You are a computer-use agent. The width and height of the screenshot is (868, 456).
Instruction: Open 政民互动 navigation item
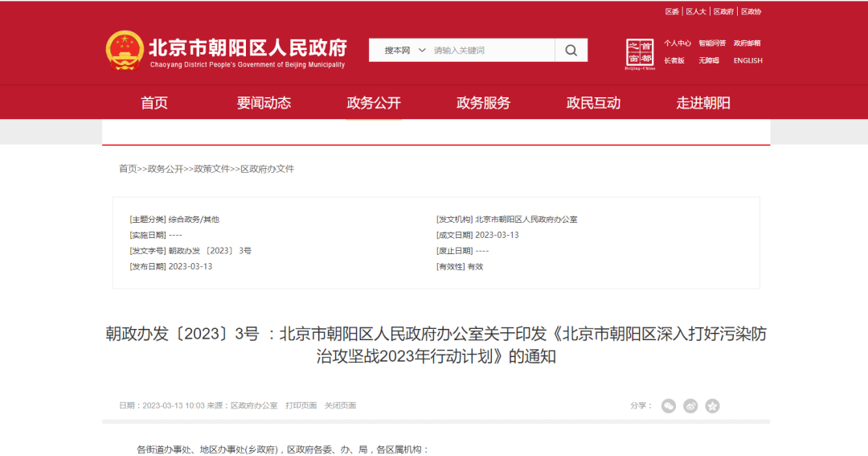pyautogui.click(x=593, y=103)
